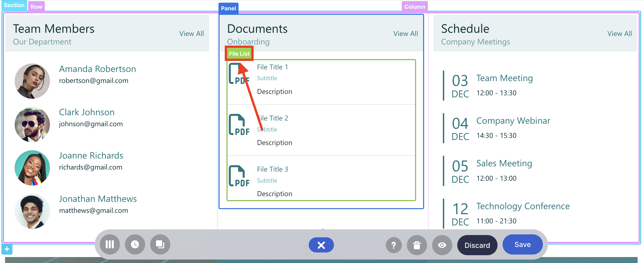Open the history clock icon
644x263 pixels.
(135, 244)
